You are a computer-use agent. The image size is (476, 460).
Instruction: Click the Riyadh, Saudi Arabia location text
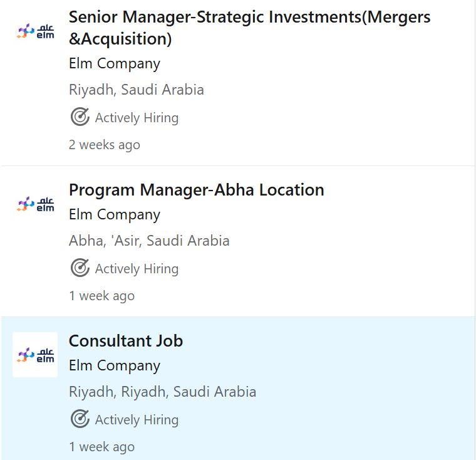click(x=137, y=90)
